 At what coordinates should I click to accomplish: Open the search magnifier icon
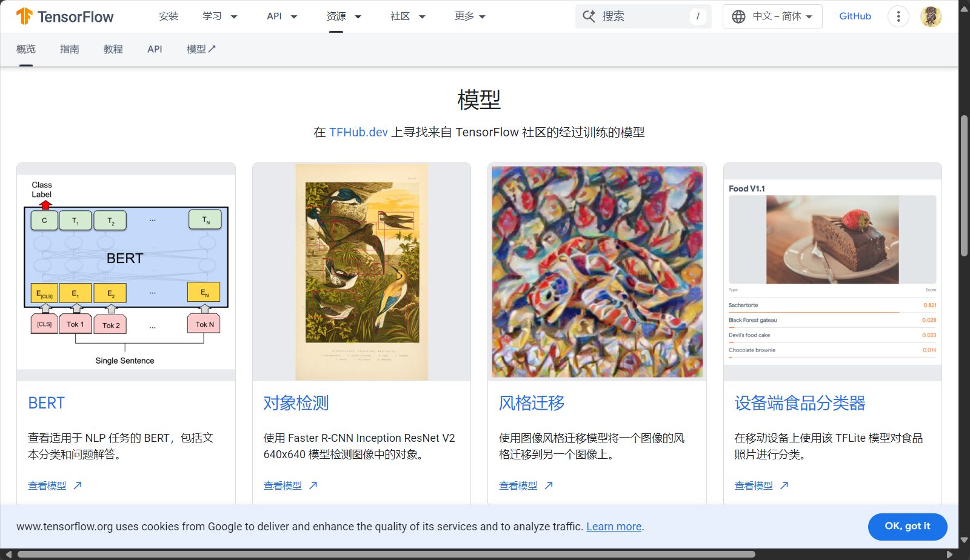[589, 16]
